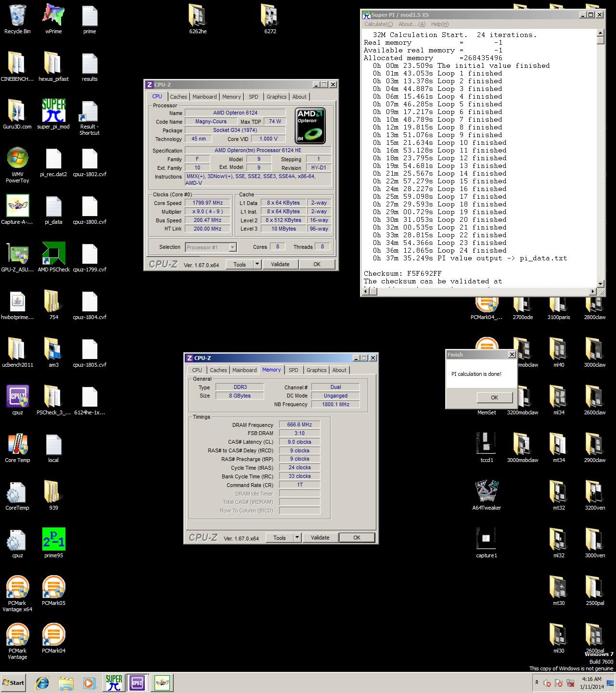
Task: Expand Tools dropdown in CPU-Z Memory window
Action: point(297,538)
